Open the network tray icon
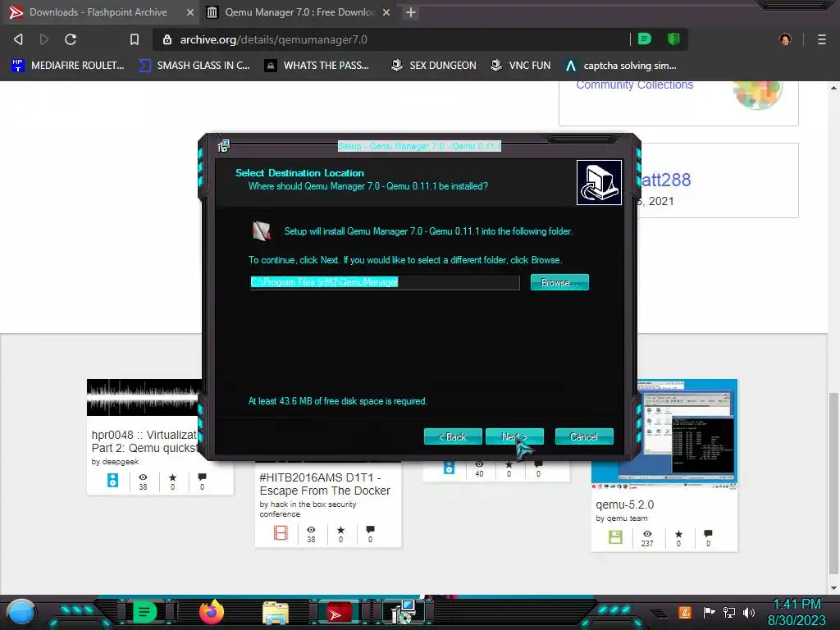 (x=729, y=612)
